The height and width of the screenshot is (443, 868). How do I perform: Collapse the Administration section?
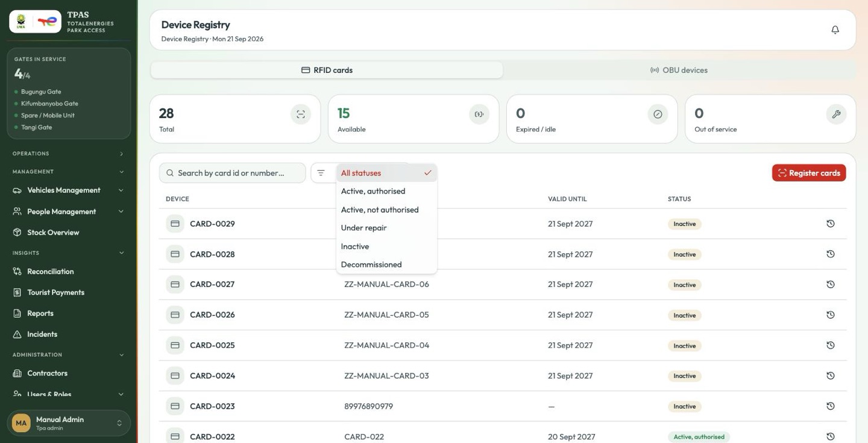click(x=68, y=355)
